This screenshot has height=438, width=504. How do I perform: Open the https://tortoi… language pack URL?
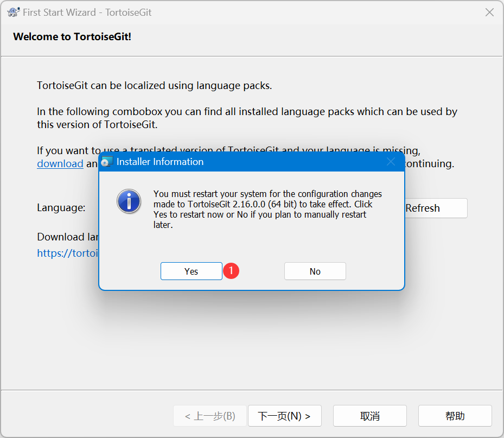click(x=67, y=253)
